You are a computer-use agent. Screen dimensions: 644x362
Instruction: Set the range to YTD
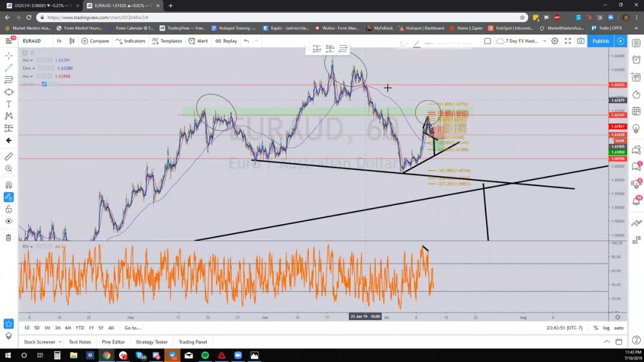coord(80,328)
